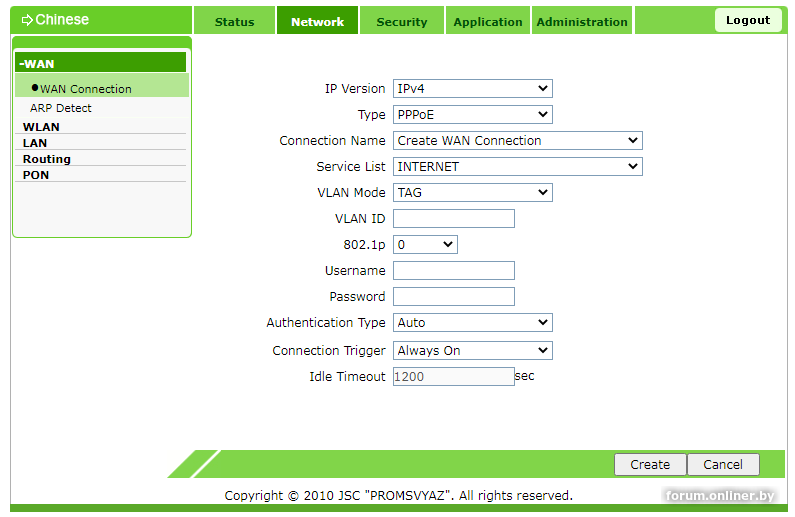The height and width of the screenshot is (517, 795).
Task: Open the Connection Name dropdown
Action: point(517,141)
